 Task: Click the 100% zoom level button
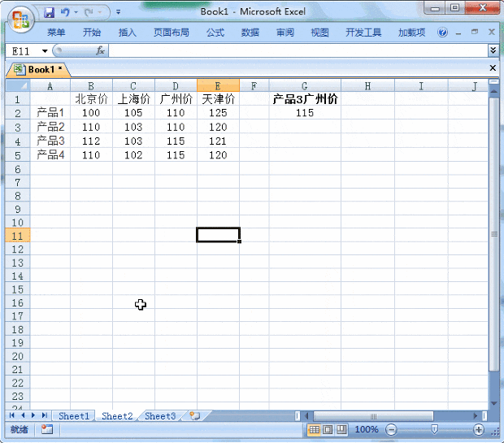pos(367,429)
